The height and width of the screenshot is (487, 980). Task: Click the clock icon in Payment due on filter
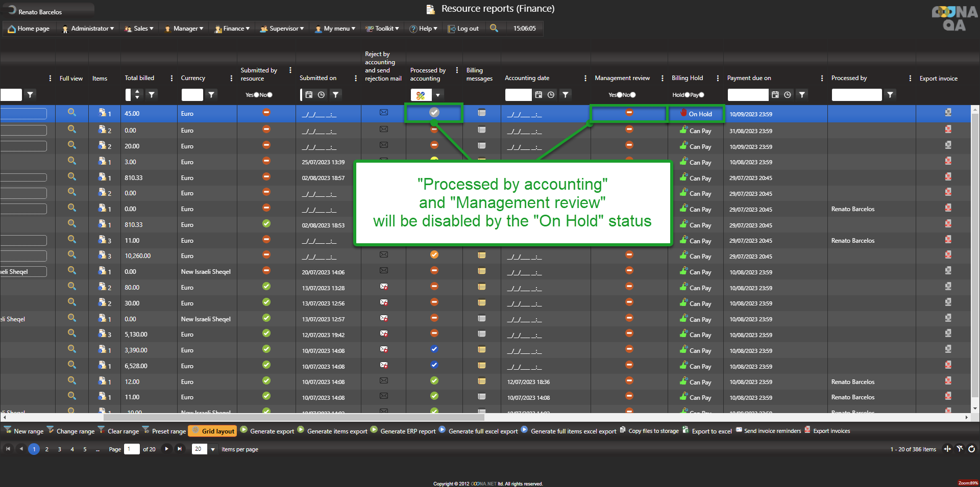788,94
